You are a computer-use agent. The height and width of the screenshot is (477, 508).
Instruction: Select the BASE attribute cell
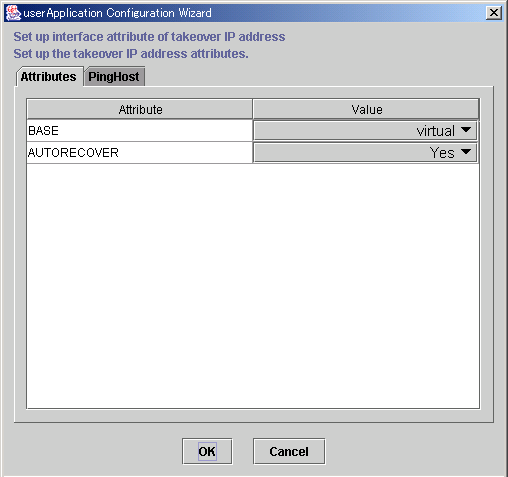(140, 131)
